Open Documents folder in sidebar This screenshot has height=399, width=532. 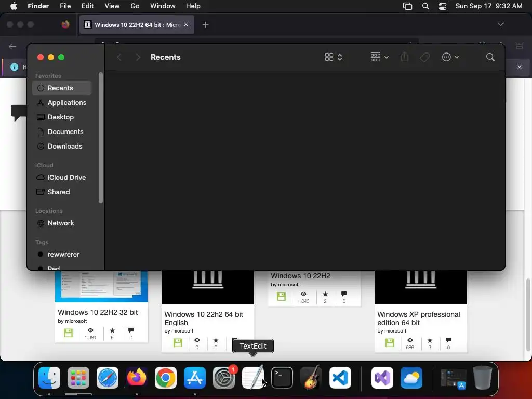pos(62,131)
